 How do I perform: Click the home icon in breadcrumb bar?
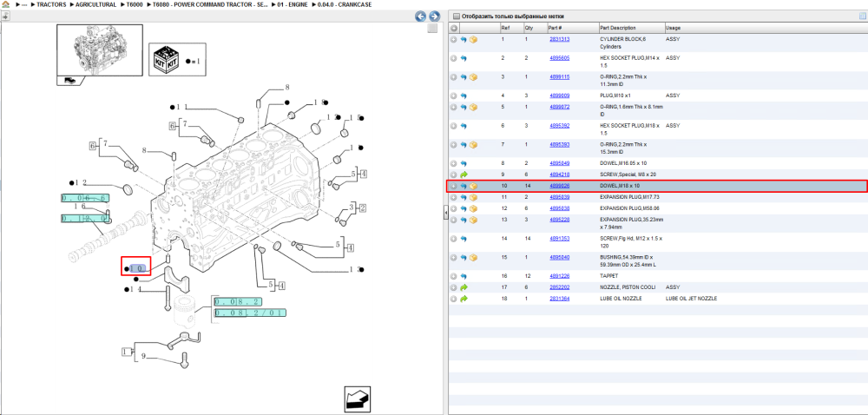coord(5,3)
